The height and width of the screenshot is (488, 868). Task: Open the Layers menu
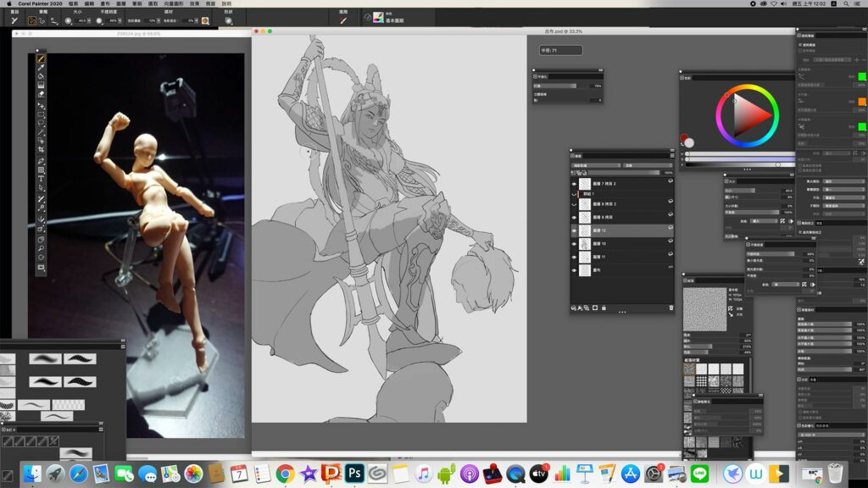coord(121,3)
